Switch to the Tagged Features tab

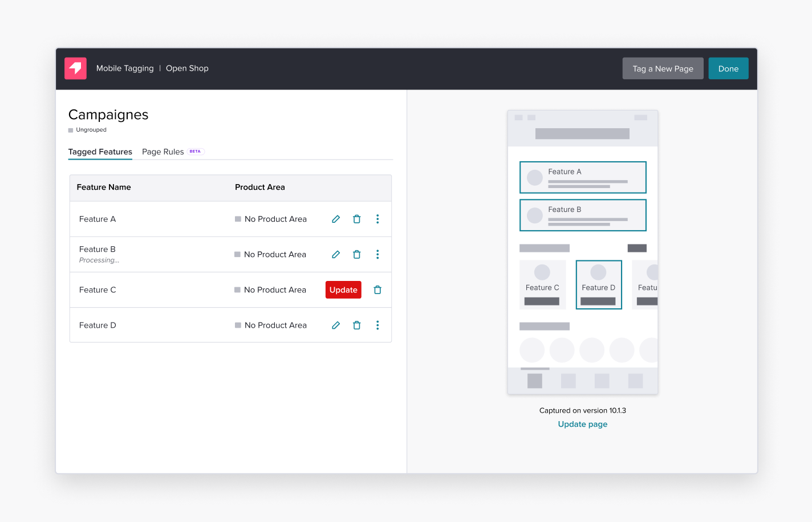coord(100,152)
